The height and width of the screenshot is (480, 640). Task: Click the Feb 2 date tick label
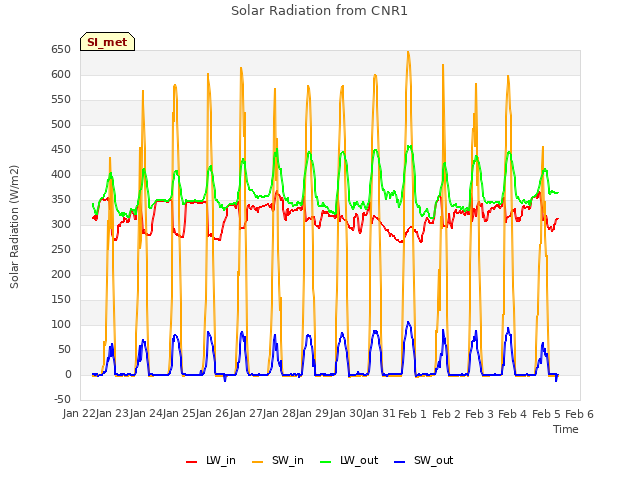tap(446, 414)
